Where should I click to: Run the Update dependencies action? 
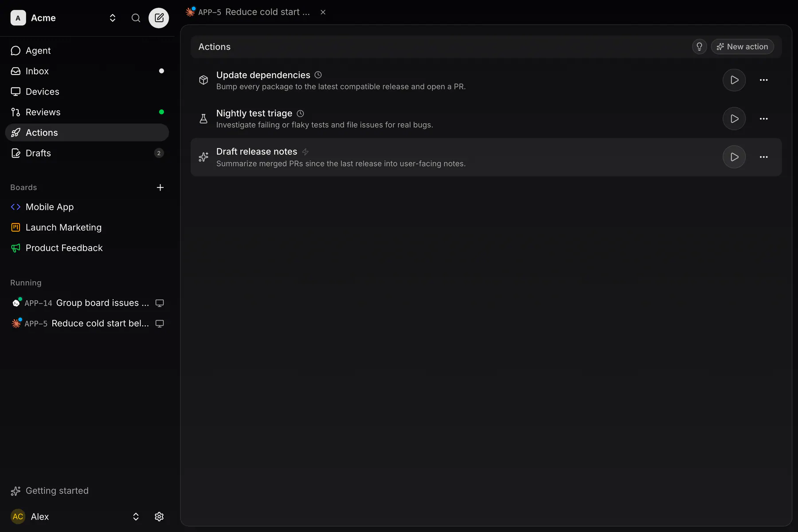coord(734,80)
